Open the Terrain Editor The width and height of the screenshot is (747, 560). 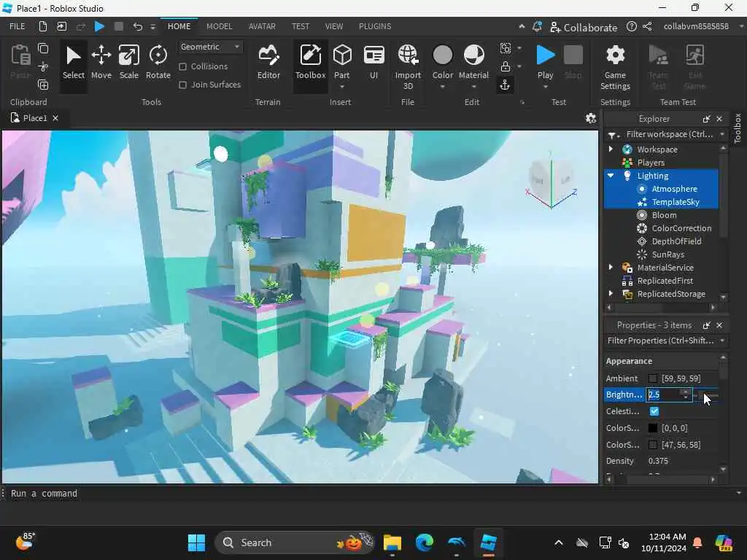click(268, 63)
